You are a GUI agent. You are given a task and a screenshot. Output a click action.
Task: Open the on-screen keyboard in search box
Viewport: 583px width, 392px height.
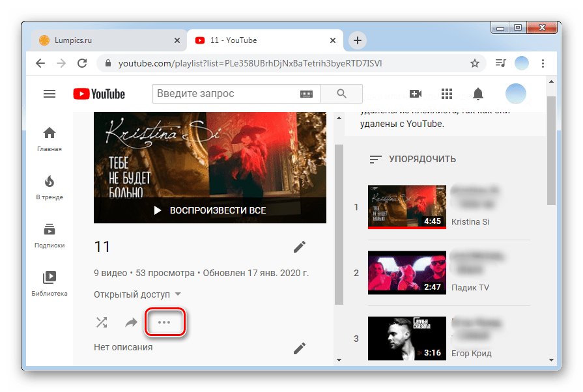coord(306,94)
